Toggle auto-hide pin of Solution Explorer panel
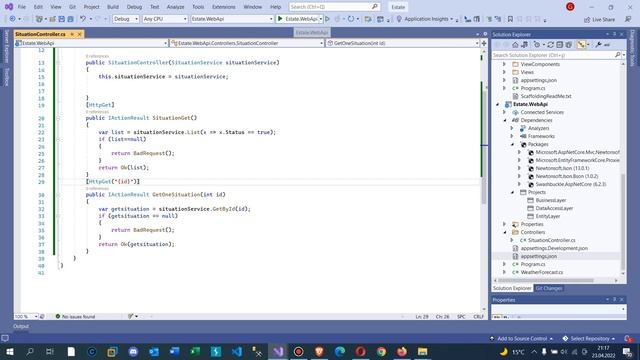 pyautogui.click(x=614, y=34)
